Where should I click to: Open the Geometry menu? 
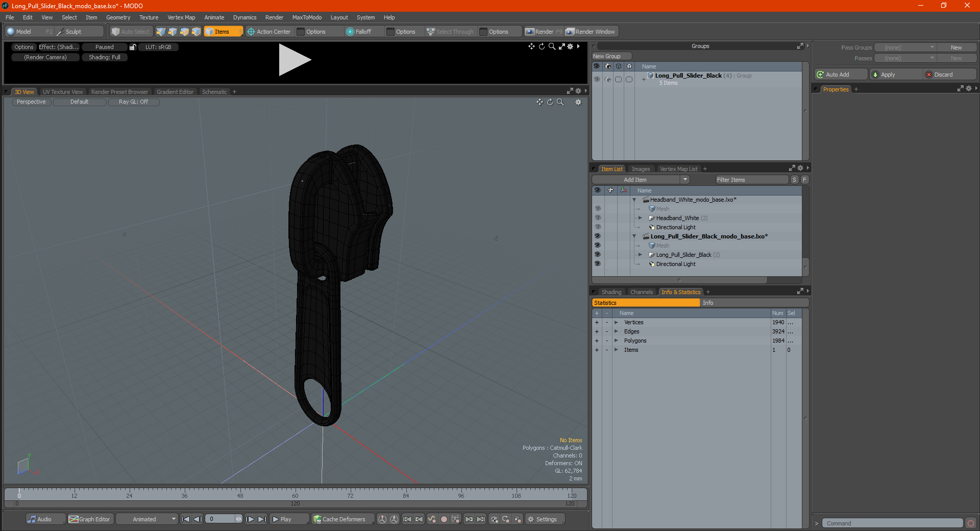click(118, 17)
